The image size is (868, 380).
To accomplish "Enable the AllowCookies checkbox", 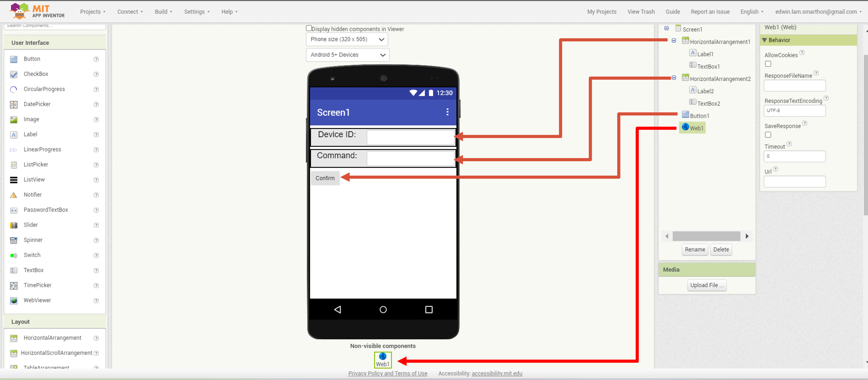I will [x=768, y=64].
